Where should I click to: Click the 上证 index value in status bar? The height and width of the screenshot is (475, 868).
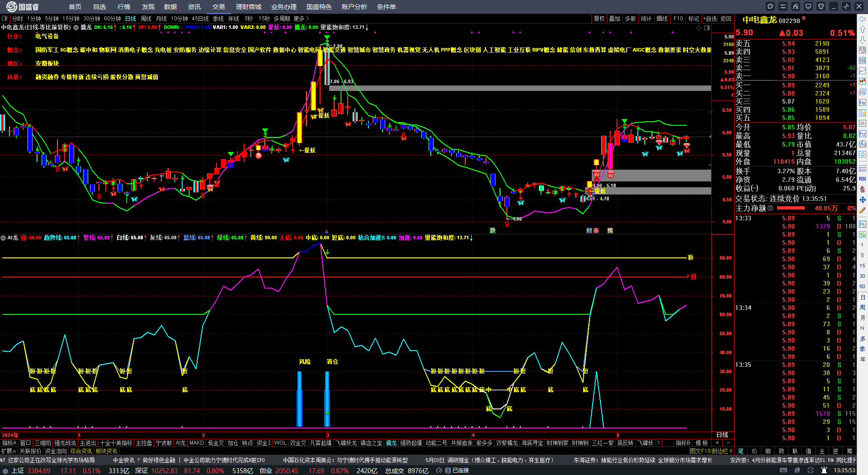[39, 470]
